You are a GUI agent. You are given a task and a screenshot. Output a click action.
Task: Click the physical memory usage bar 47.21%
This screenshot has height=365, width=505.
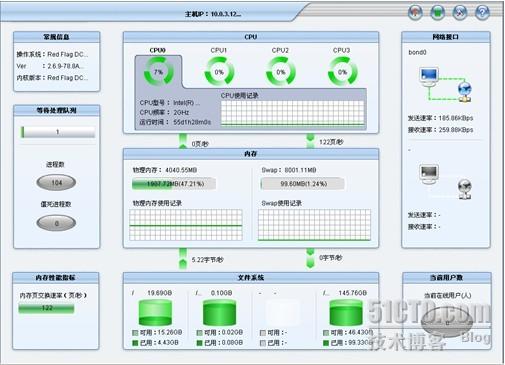(174, 184)
